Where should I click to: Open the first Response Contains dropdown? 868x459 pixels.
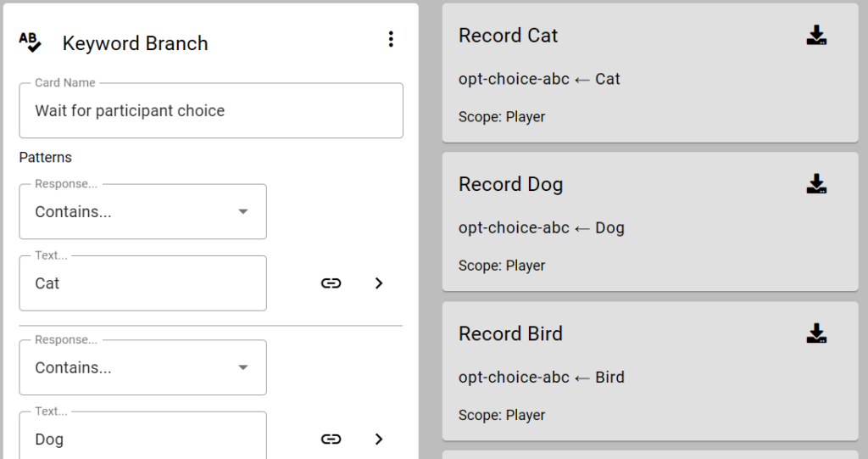tap(142, 212)
